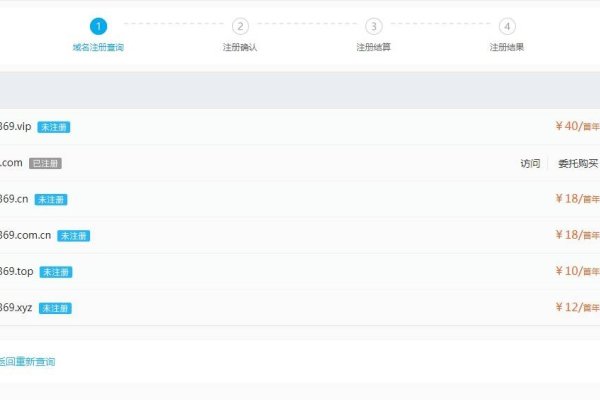This screenshot has width=600, height=400.
Task: Go to the 注册确认 step label
Action: click(x=240, y=47)
